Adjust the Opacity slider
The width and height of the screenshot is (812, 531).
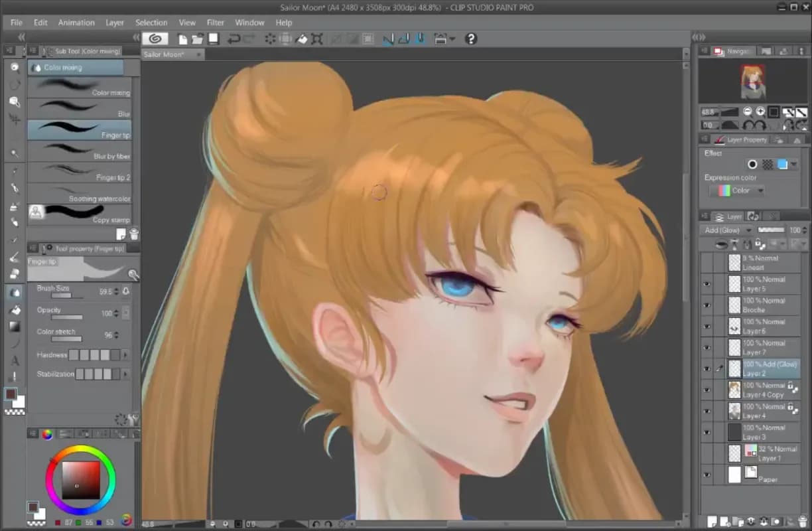pyautogui.click(x=67, y=317)
